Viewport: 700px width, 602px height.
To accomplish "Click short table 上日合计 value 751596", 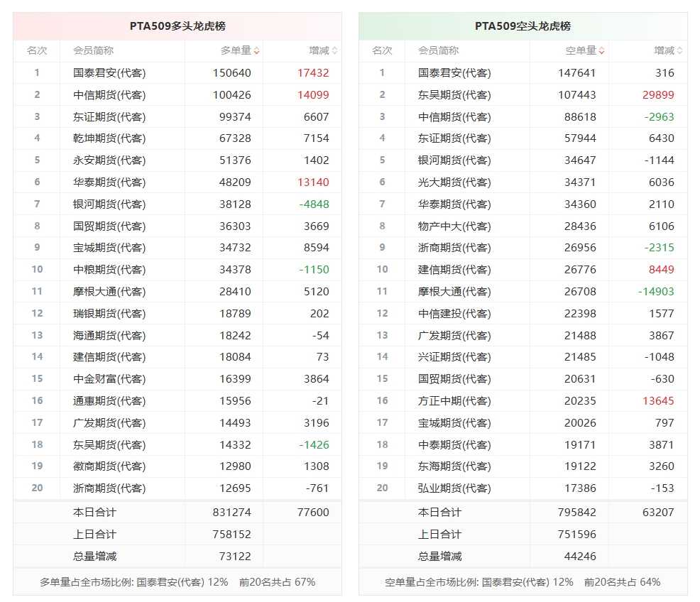I will click(576, 534).
